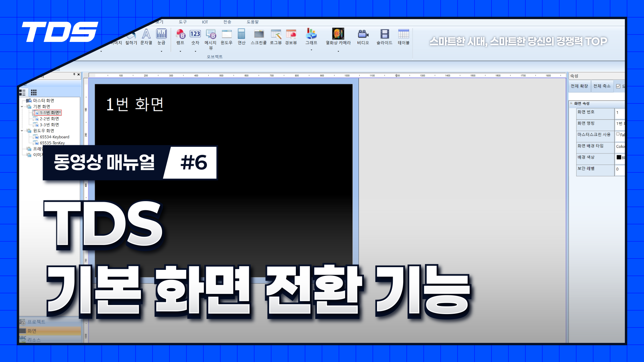Collapse the 화면 속성 property group
644x362 pixels.
(x=571, y=103)
